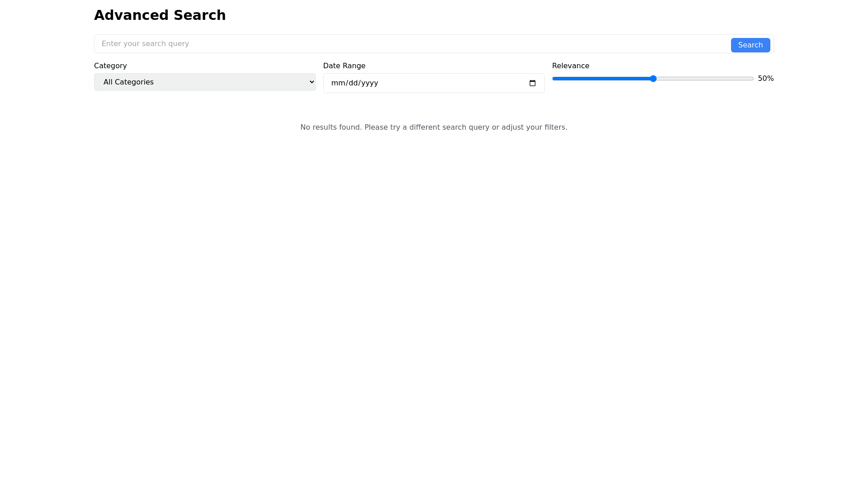This screenshot has height=488, width=868.
Task: Click the Relevance label
Action: [x=571, y=66]
